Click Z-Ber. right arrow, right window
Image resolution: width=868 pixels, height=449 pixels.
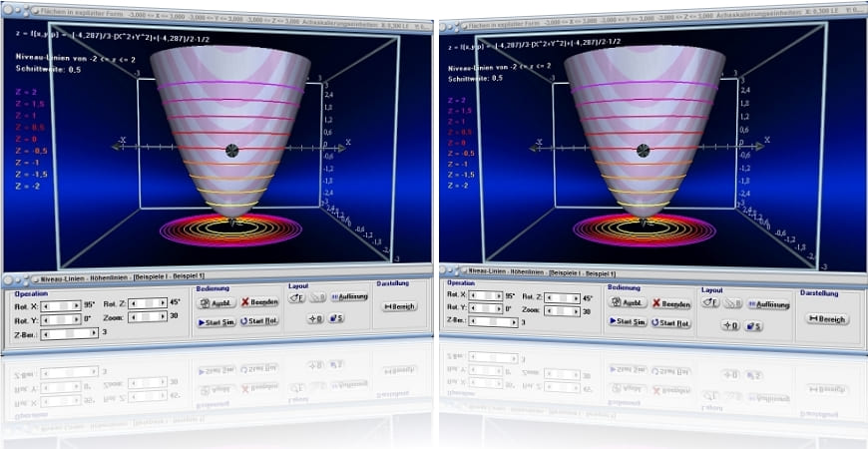pos(514,321)
